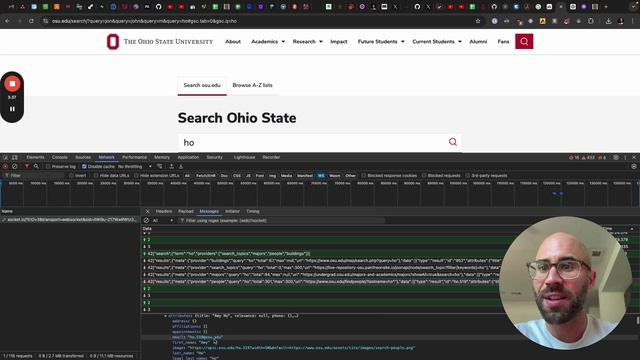Uncheck the Disable cache checkbox
This screenshot has width=640, height=360.
84,167
